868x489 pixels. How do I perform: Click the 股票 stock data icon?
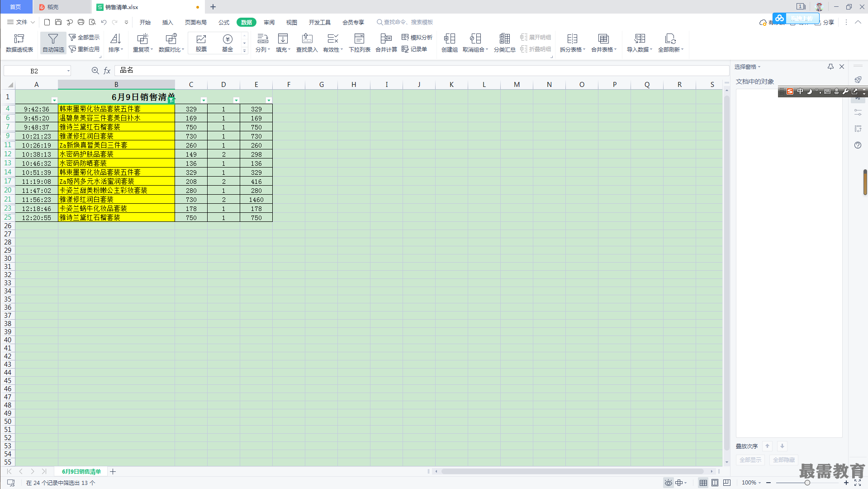201,43
